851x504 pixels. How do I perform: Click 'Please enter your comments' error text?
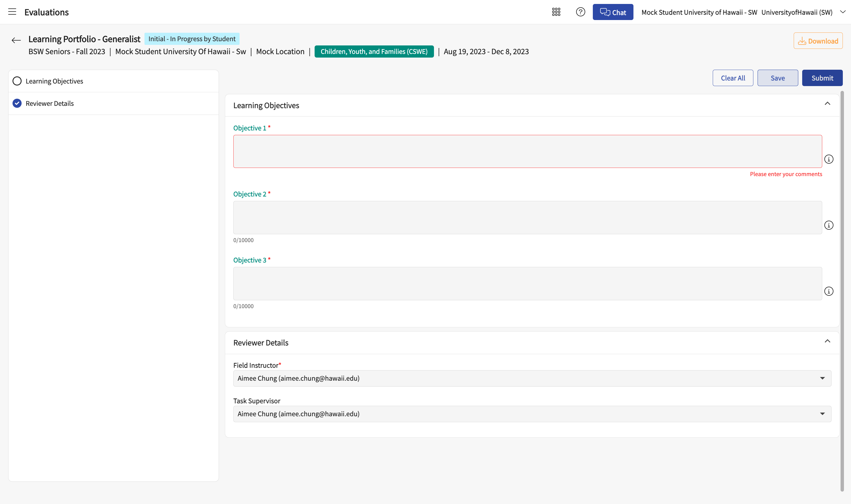click(x=786, y=174)
